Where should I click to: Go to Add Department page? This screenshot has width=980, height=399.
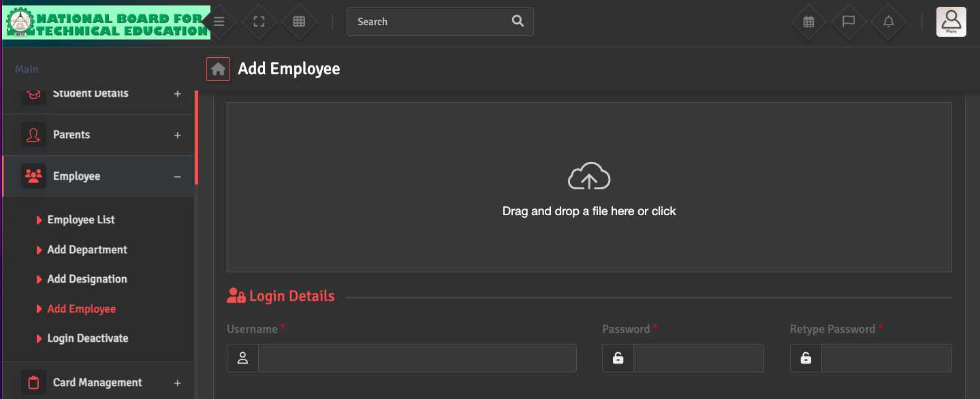[87, 250]
